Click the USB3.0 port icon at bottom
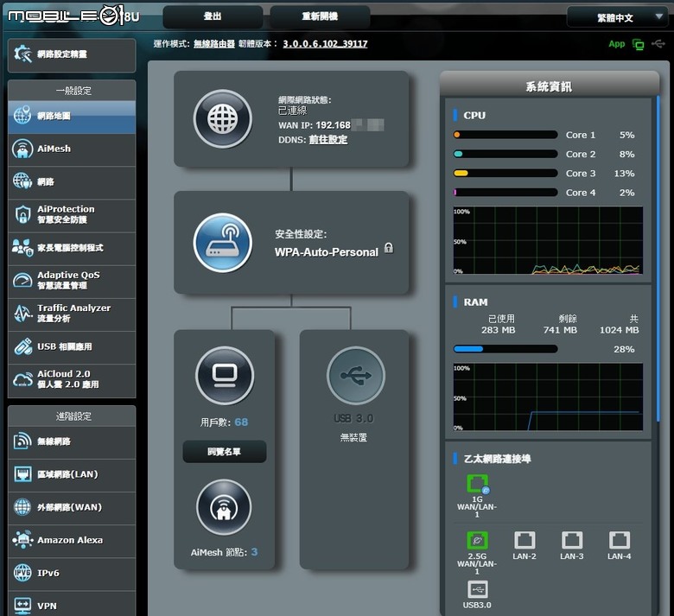This screenshot has width=674, height=616. tap(477, 589)
